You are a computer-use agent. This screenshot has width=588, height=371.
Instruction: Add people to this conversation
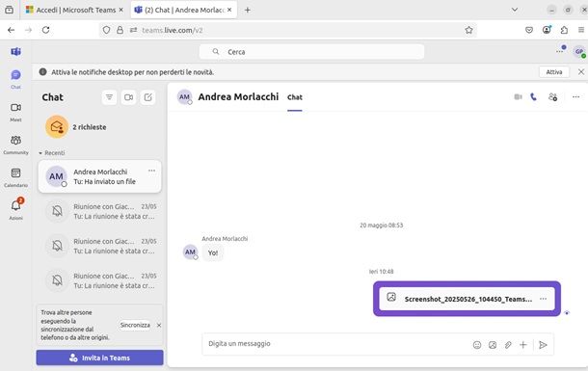pyautogui.click(x=552, y=97)
